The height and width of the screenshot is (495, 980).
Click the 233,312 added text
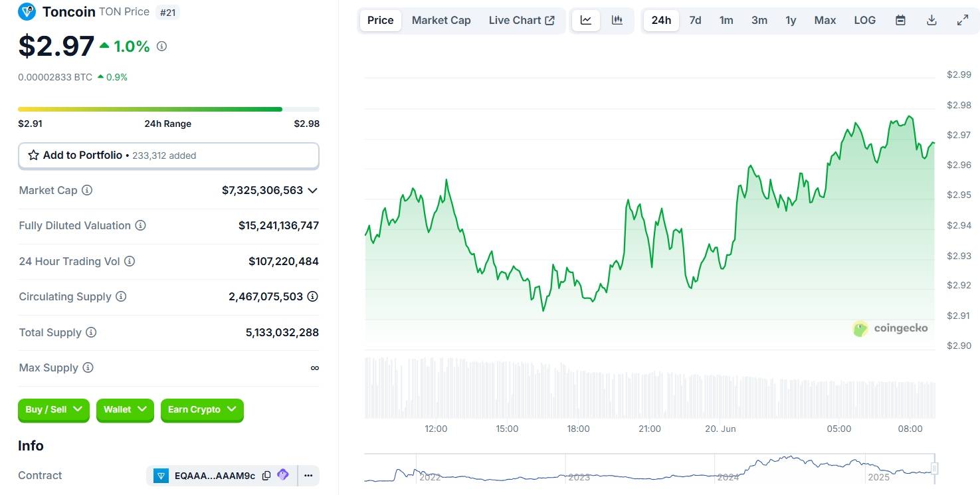pyautogui.click(x=164, y=155)
